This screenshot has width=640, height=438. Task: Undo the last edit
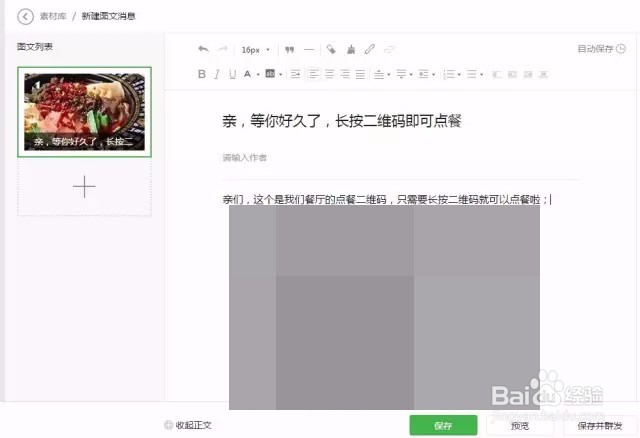(203, 49)
